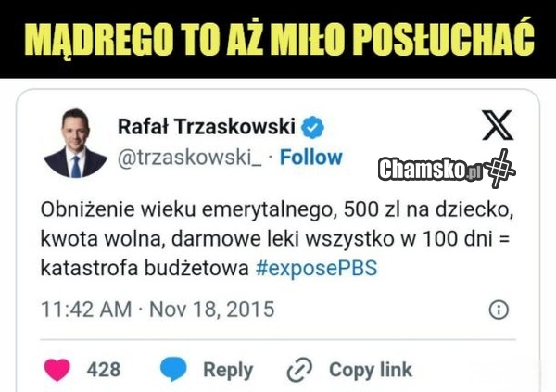Open the tweet info circle icon
This screenshot has height=392, width=556.
[499, 310]
